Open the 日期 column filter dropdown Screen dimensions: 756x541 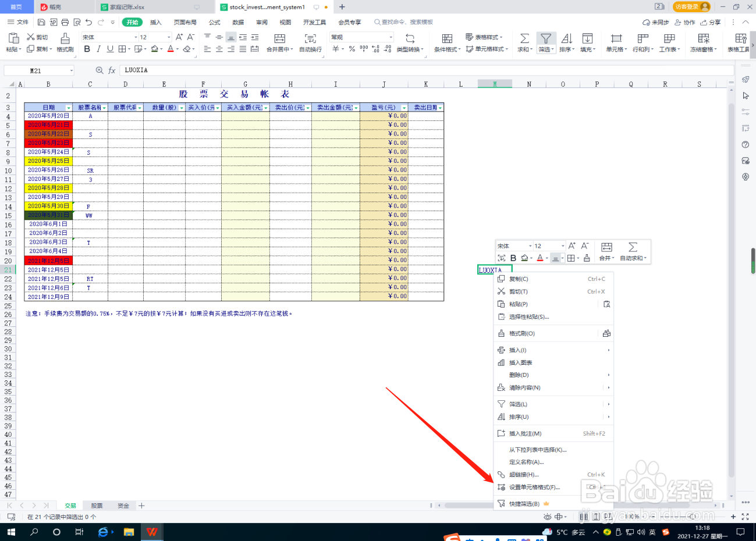tap(69, 108)
